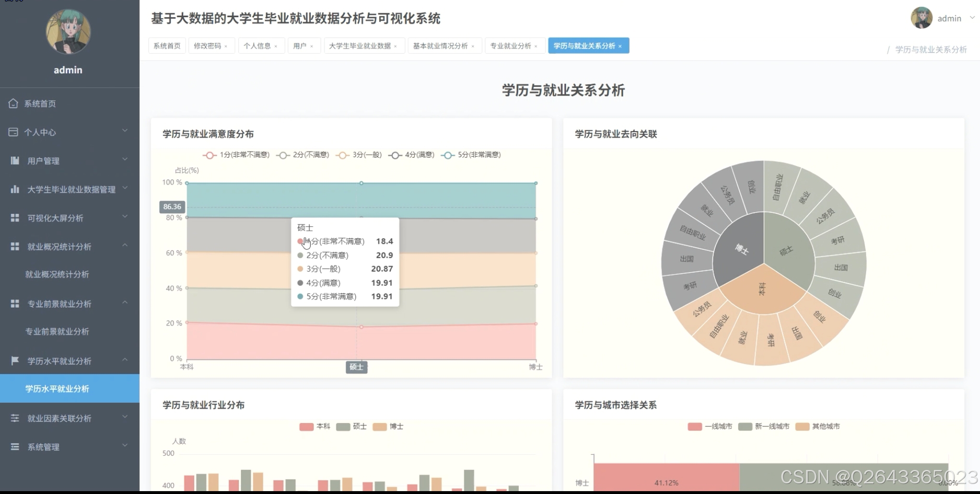Expand the admin account dropdown menu
980x494 pixels.
pyautogui.click(x=972, y=18)
